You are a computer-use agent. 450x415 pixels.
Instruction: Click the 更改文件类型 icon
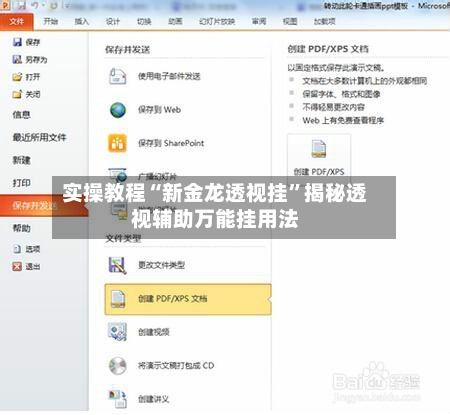coord(117,265)
